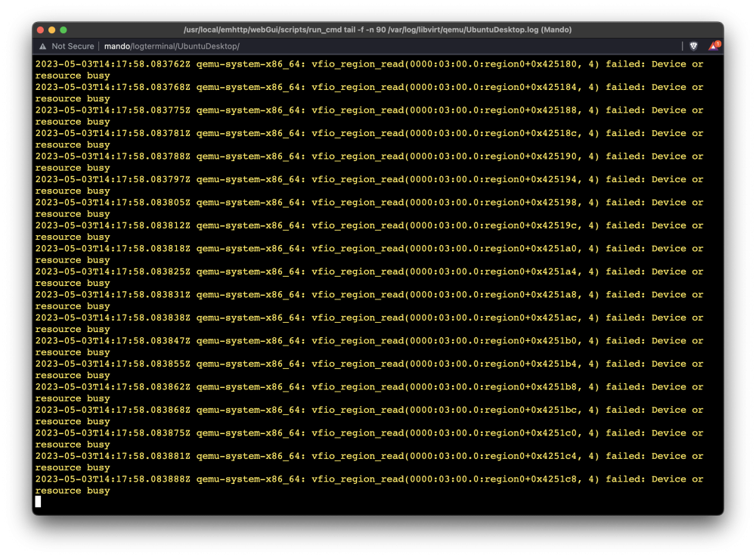Click the region0+0x4251c4 address text
The image size is (756, 558).
tap(531, 456)
